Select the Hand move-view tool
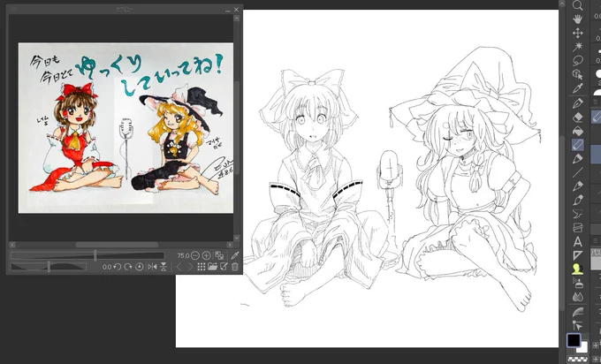 click(x=578, y=19)
